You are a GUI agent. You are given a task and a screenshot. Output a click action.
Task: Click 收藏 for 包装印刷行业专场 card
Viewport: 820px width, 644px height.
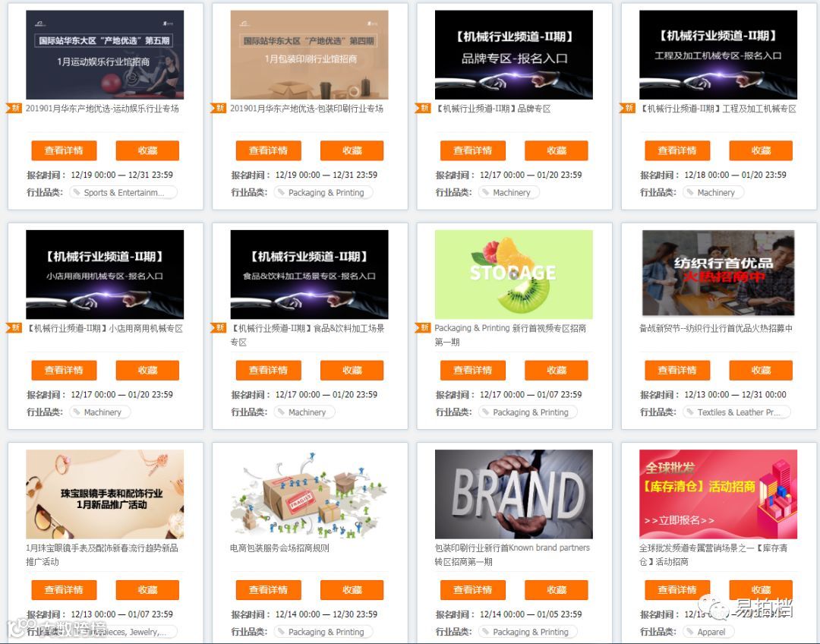pyautogui.click(x=352, y=150)
